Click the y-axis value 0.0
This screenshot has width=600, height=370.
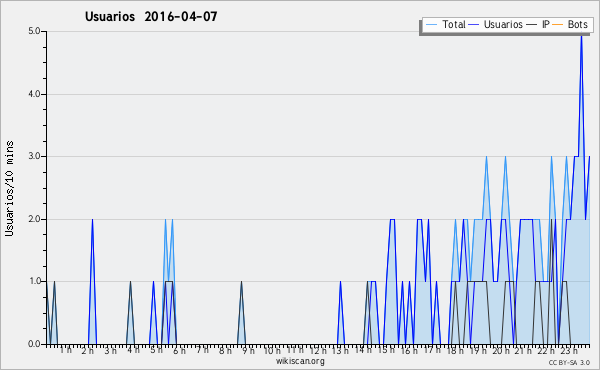point(34,344)
